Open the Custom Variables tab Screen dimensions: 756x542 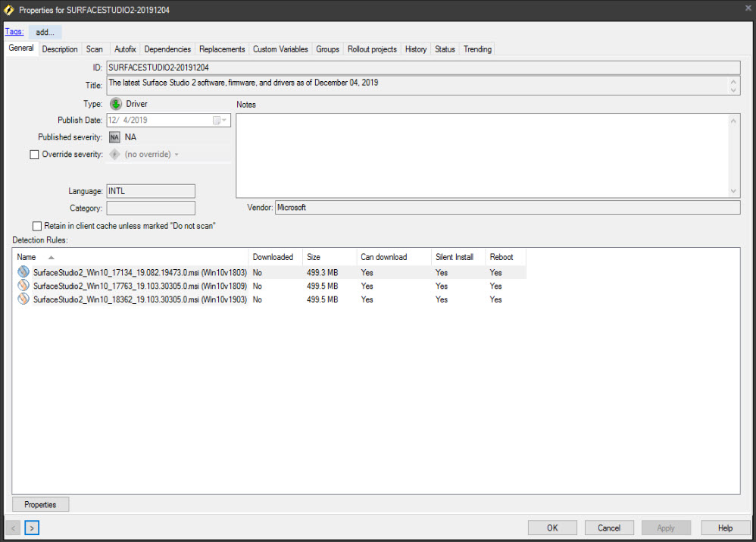coord(280,49)
